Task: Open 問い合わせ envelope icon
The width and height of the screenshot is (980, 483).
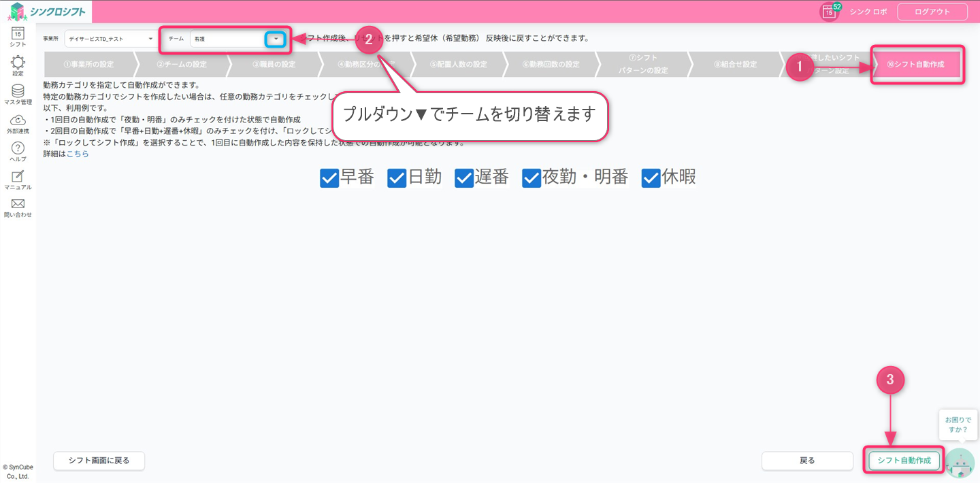Action: [18, 204]
